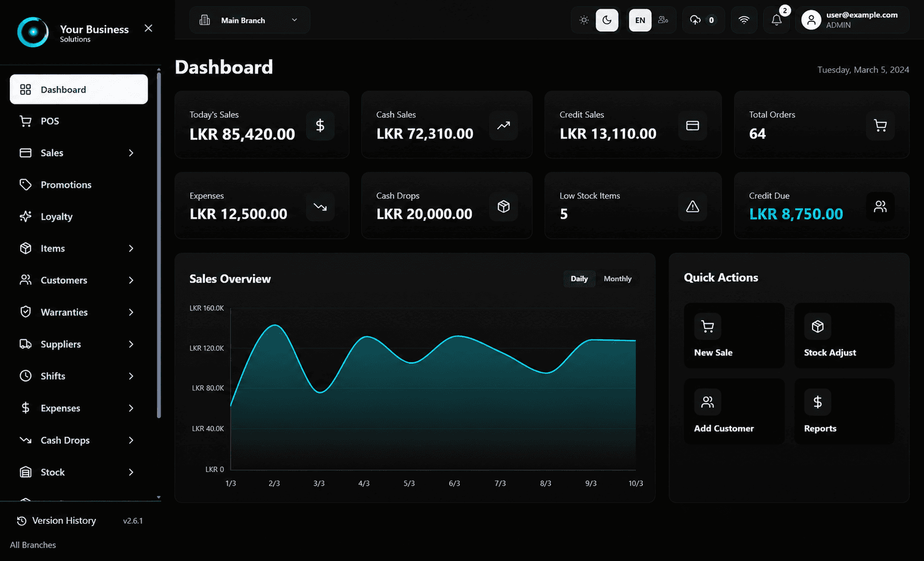The width and height of the screenshot is (924, 561).
Task: Expand the Suppliers menu chevron
Action: 131,344
